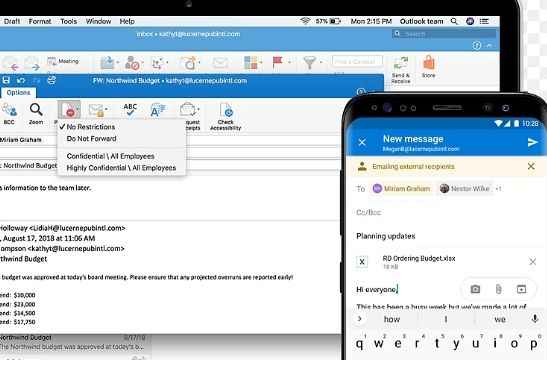Open the permissions lock dropdown button
The image size is (547, 365).
click(x=69, y=110)
